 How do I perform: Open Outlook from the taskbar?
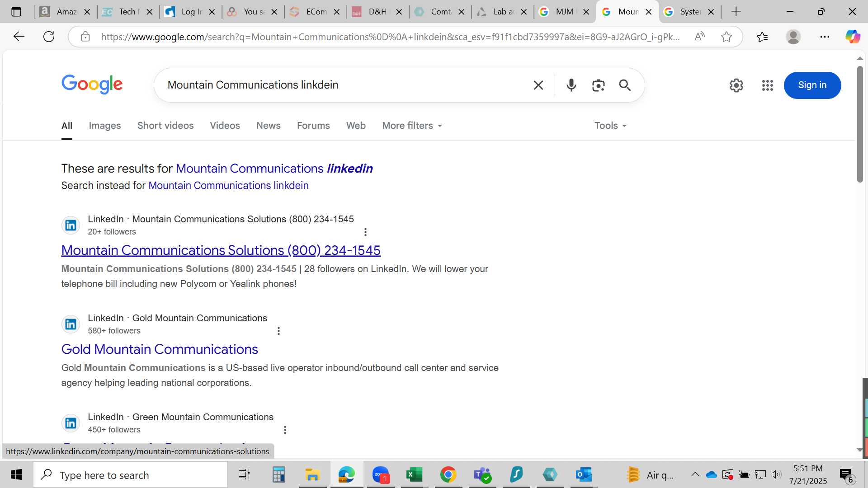584,474
